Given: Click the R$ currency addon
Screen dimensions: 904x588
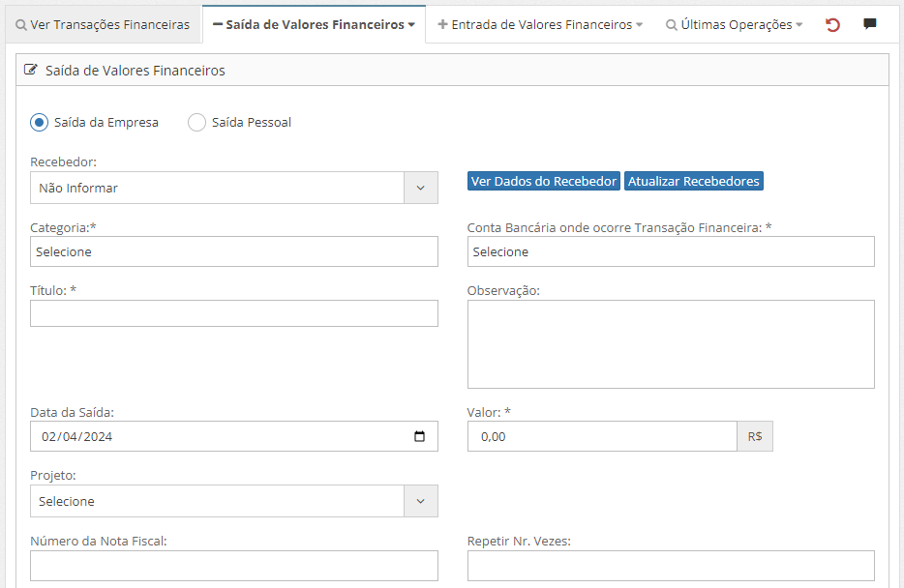Looking at the screenshot, I should click(x=755, y=436).
